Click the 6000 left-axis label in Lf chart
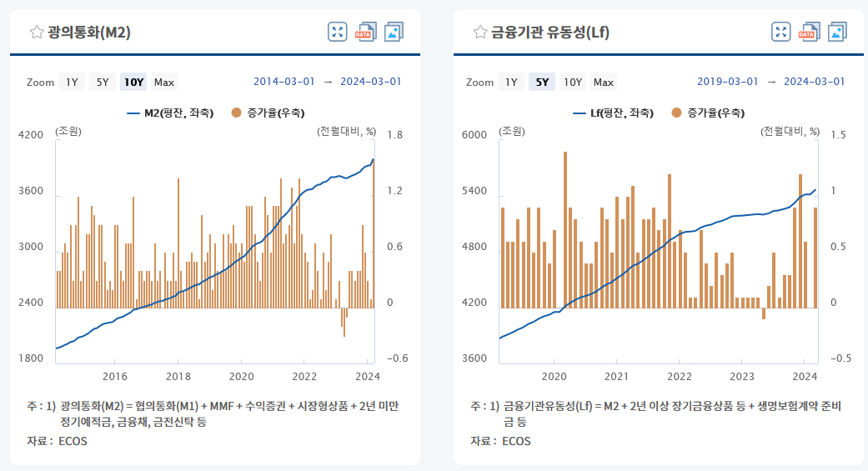This screenshot has width=868, height=471. tap(474, 135)
